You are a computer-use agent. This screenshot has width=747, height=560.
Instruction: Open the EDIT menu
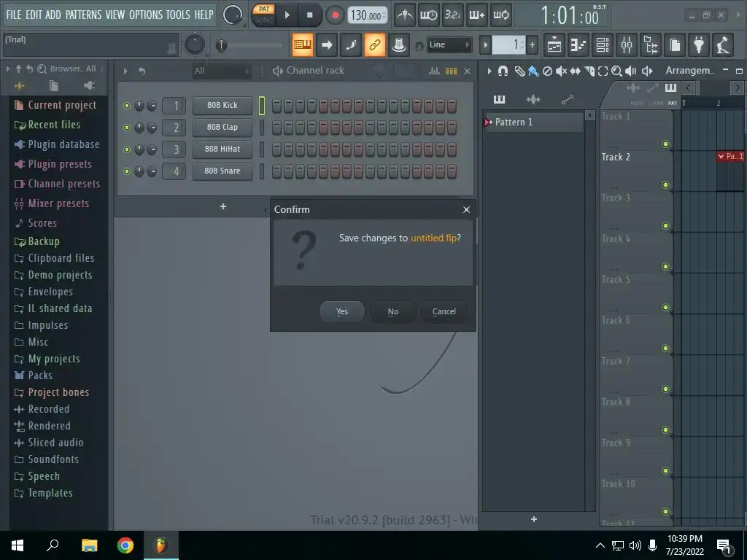pos(34,15)
